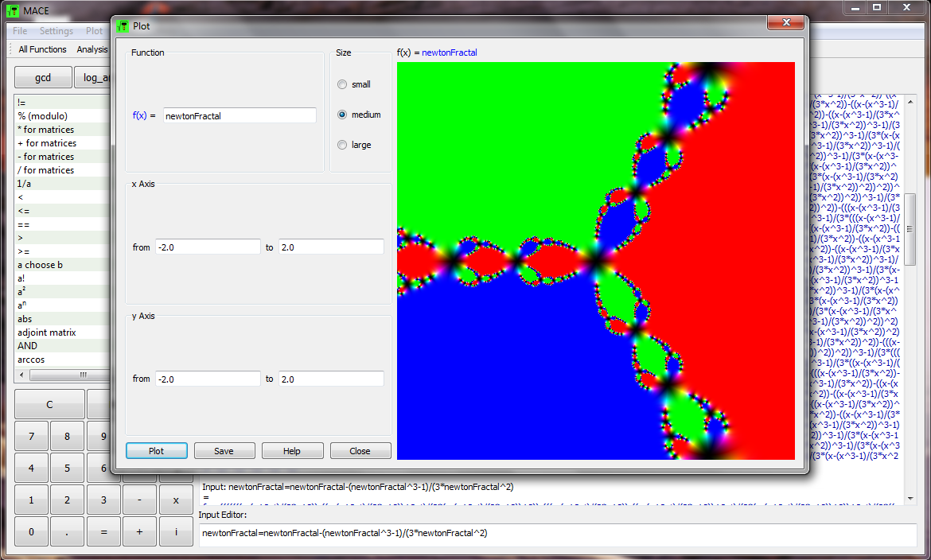Switch to the All Functions tab
Viewport: 931px width, 560px height.
(42, 49)
